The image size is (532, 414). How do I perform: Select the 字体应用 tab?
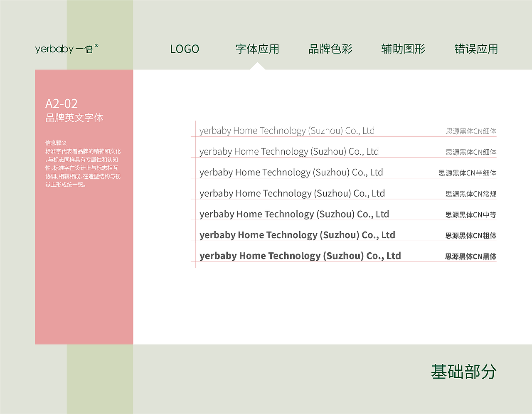257,49
